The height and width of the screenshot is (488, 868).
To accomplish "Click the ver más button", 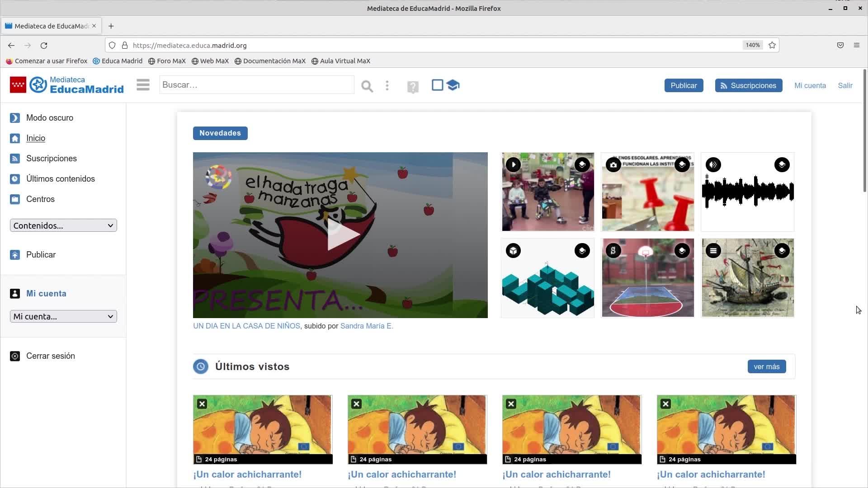I will [767, 366].
